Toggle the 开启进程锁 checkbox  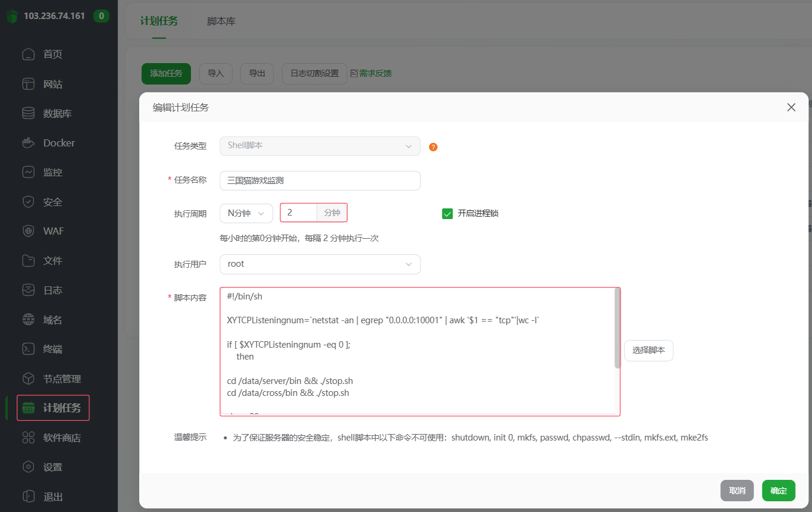(448, 213)
